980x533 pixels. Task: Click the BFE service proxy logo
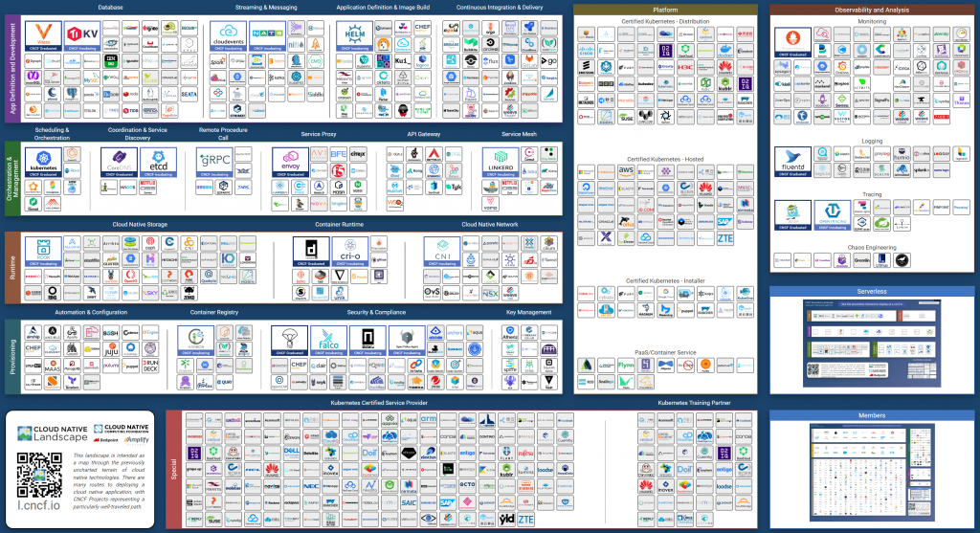click(338, 154)
